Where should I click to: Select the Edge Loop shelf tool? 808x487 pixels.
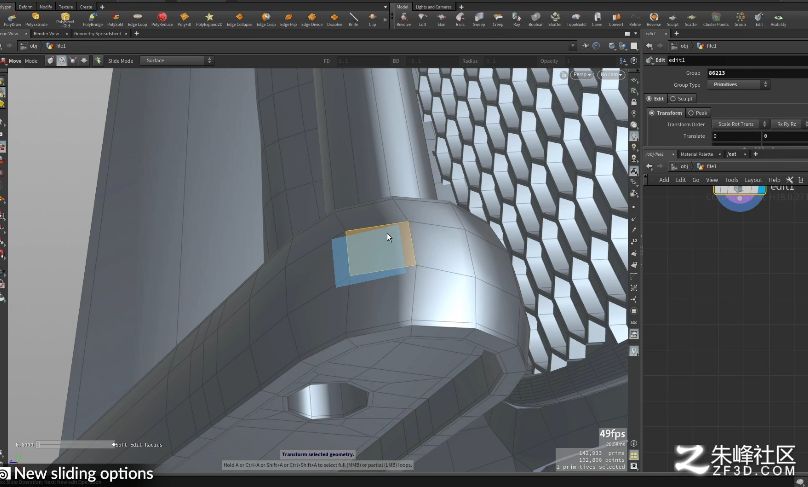pyautogui.click(x=137, y=20)
